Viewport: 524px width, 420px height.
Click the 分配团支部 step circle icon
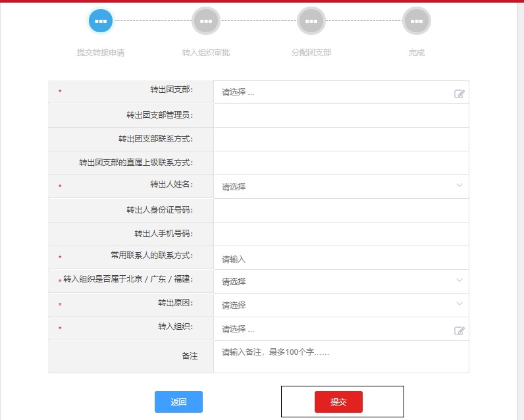(311, 21)
